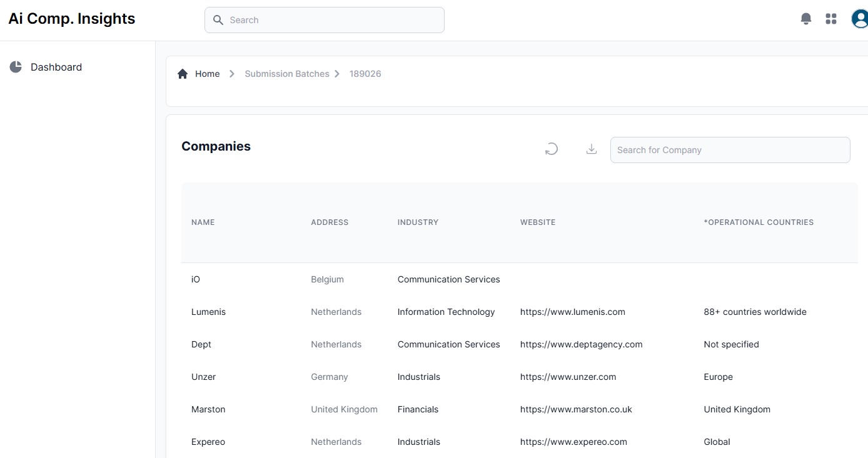Open the marston.co.uk website link
This screenshot has width=868, height=458.
click(576, 409)
